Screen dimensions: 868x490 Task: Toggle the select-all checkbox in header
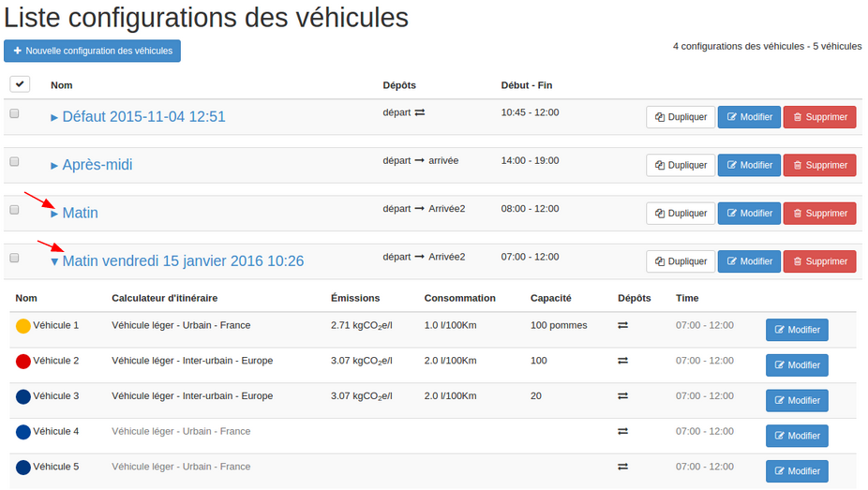click(20, 84)
